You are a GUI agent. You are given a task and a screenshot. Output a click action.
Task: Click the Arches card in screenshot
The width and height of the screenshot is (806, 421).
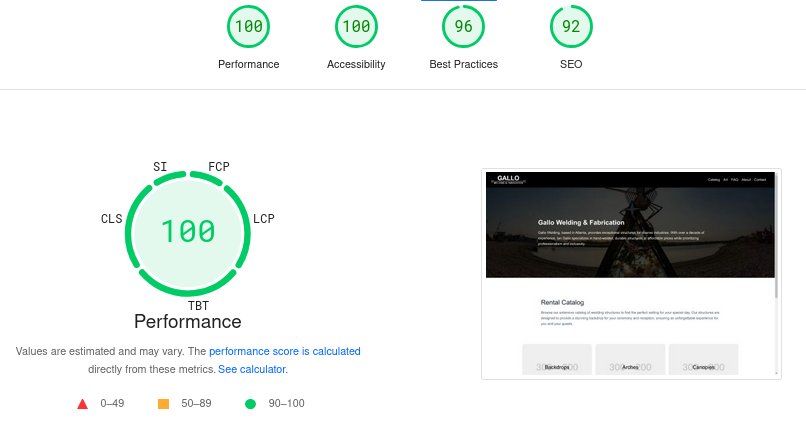tap(630, 359)
